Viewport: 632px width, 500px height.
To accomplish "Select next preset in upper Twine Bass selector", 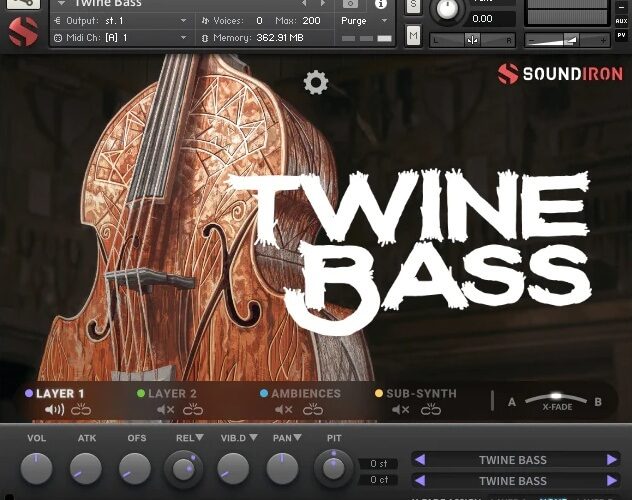I will (x=611, y=459).
